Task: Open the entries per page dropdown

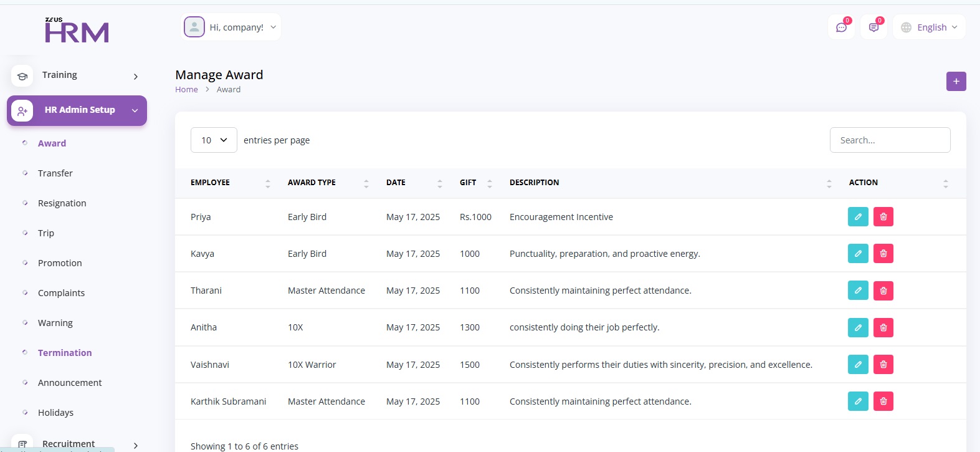Action: click(x=214, y=140)
